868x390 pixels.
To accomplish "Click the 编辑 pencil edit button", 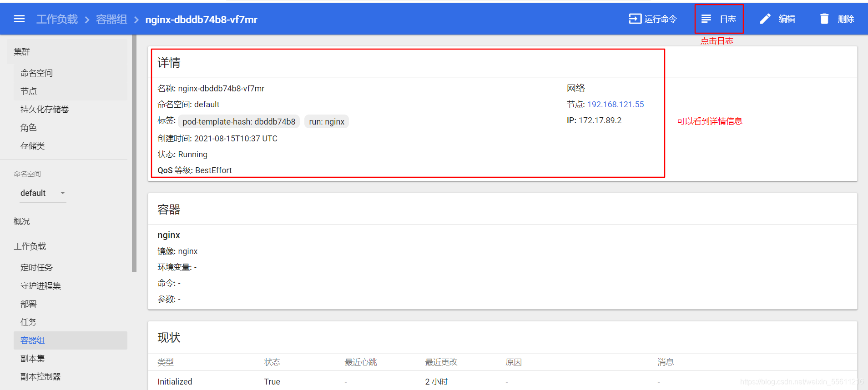I will pyautogui.click(x=777, y=19).
